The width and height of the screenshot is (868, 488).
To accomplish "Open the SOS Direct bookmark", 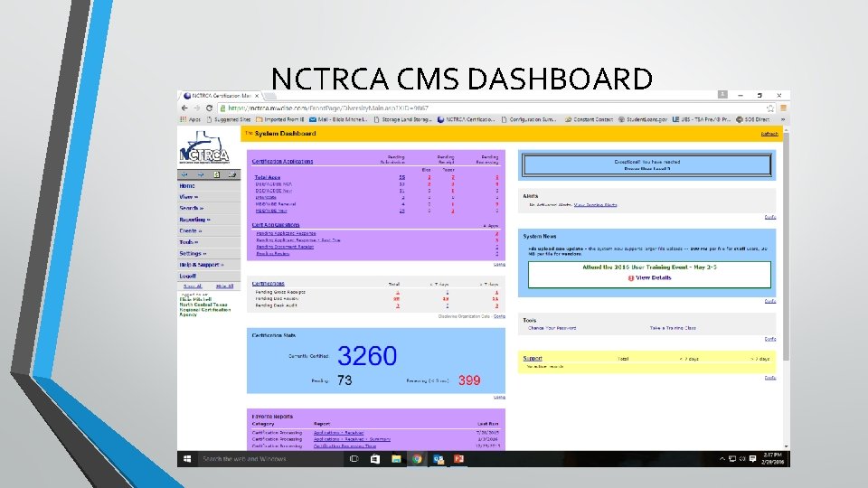I will click(x=753, y=119).
